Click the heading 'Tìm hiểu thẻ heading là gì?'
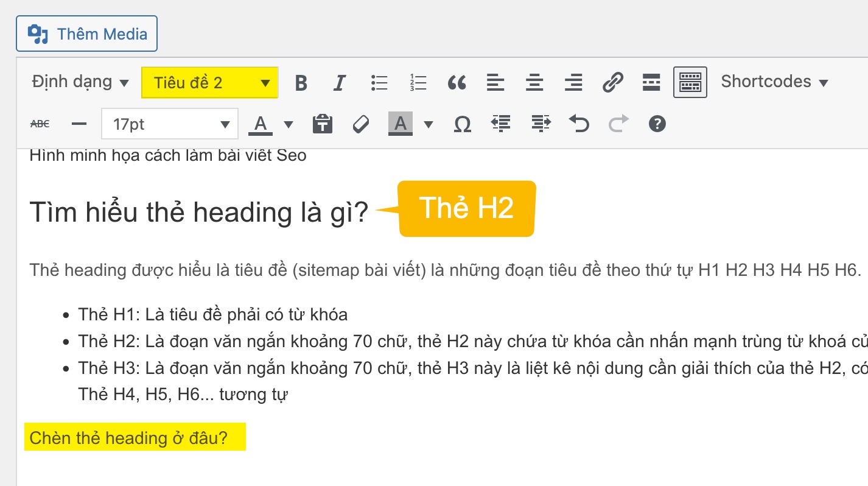The height and width of the screenshot is (486, 868). pos(199,212)
